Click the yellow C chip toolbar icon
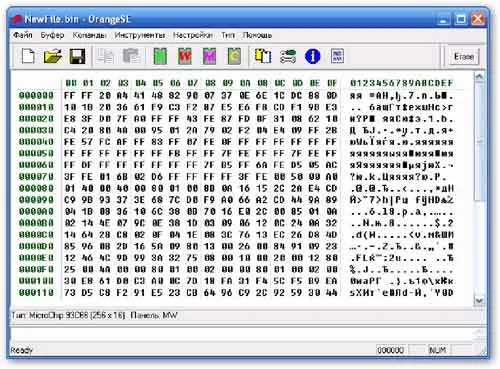Screen dimensions: 500x369 (x=234, y=56)
